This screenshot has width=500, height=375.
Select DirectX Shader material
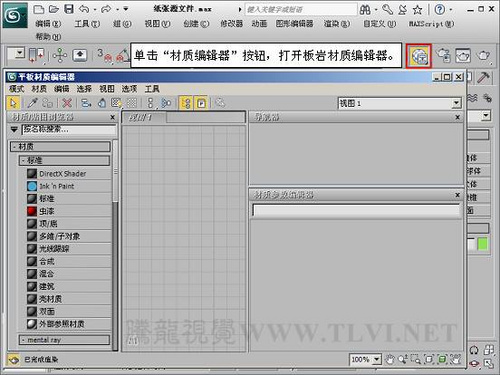[x=69, y=174]
